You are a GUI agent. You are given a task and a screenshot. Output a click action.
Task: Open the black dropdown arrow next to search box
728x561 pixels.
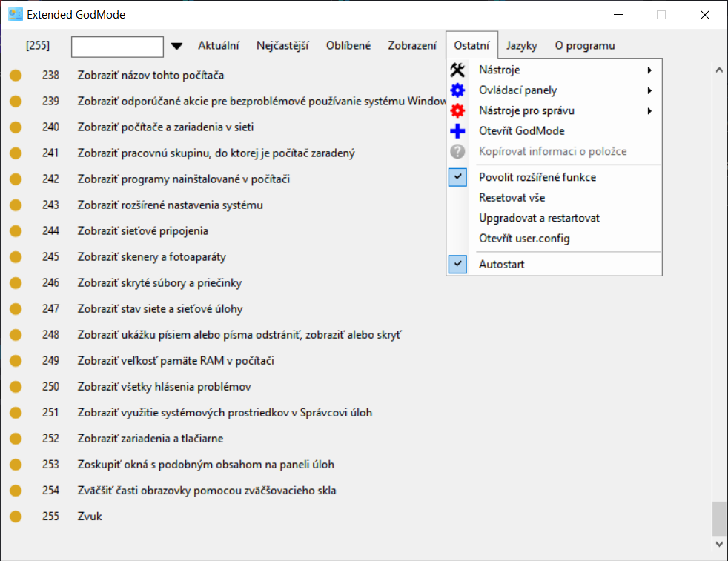176,46
